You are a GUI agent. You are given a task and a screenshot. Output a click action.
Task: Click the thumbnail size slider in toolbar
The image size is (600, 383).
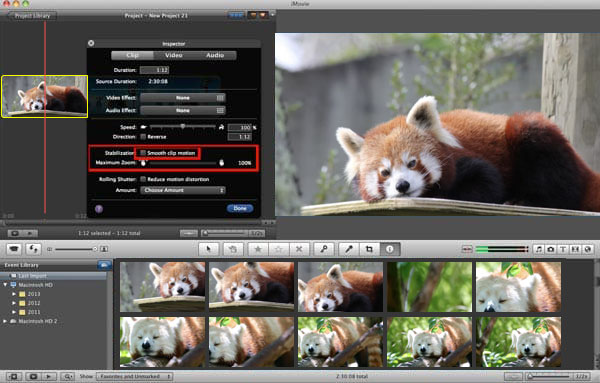click(75, 249)
